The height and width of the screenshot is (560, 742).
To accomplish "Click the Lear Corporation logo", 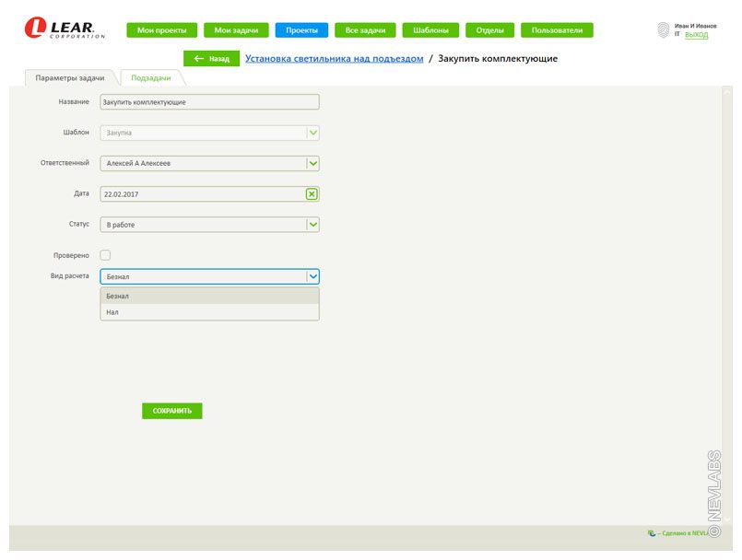I will tap(65, 29).
